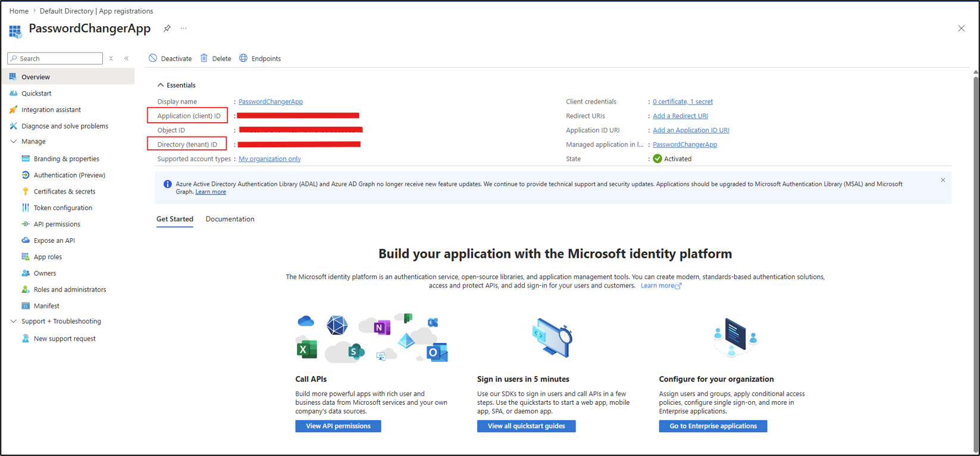Open the PasswordChangerApp display name link
This screenshot has width=980, height=456.
pyautogui.click(x=271, y=102)
